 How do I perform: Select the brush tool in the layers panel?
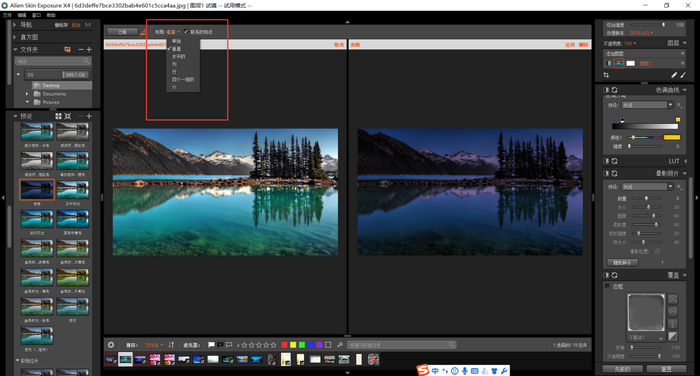[x=683, y=75]
